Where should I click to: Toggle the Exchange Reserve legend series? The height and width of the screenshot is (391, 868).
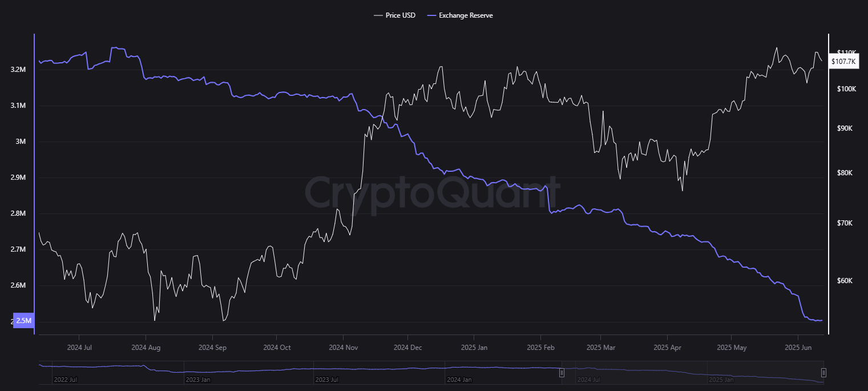tap(460, 15)
